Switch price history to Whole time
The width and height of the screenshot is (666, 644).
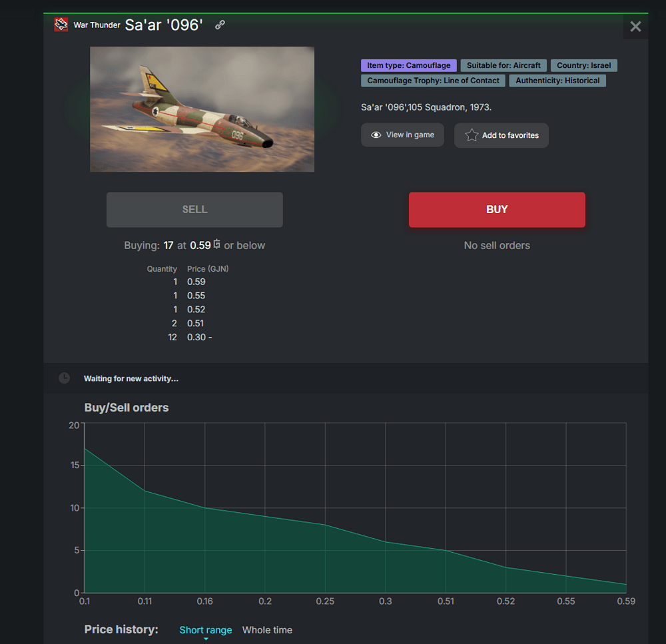click(x=267, y=630)
